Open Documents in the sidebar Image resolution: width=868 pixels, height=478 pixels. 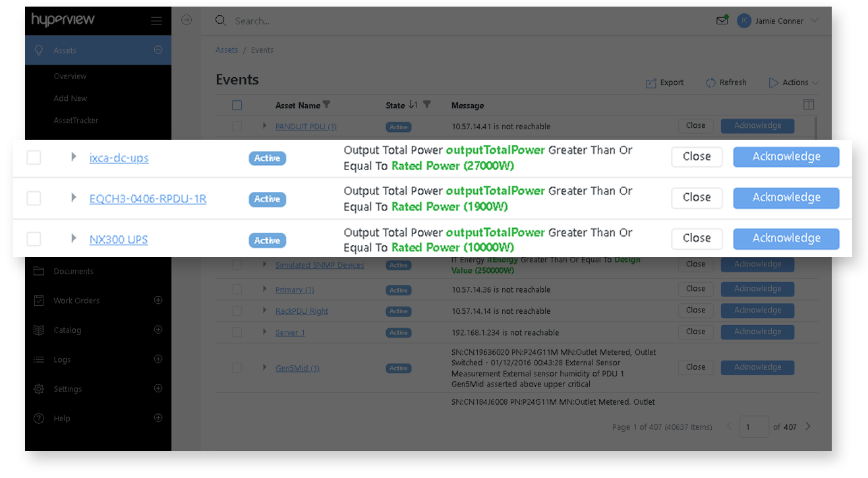tap(73, 271)
